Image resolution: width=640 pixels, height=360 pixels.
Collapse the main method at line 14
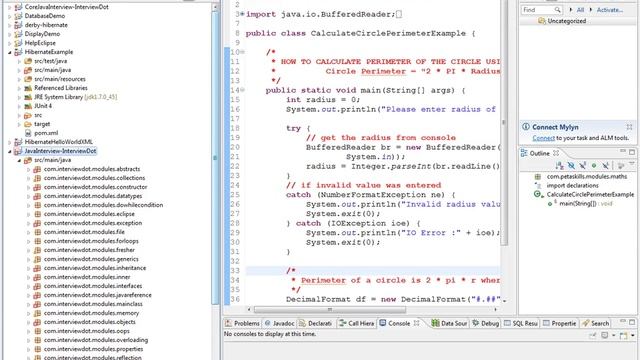coord(242,90)
